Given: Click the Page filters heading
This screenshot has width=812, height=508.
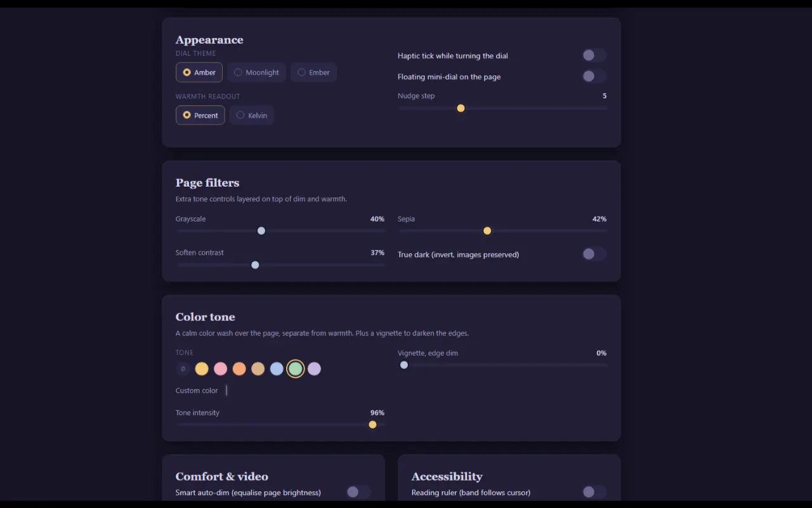Looking at the screenshot, I should tap(207, 183).
